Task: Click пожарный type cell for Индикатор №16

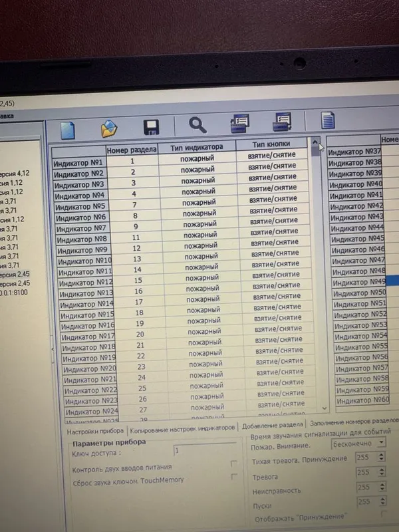Action: click(x=204, y=321)
